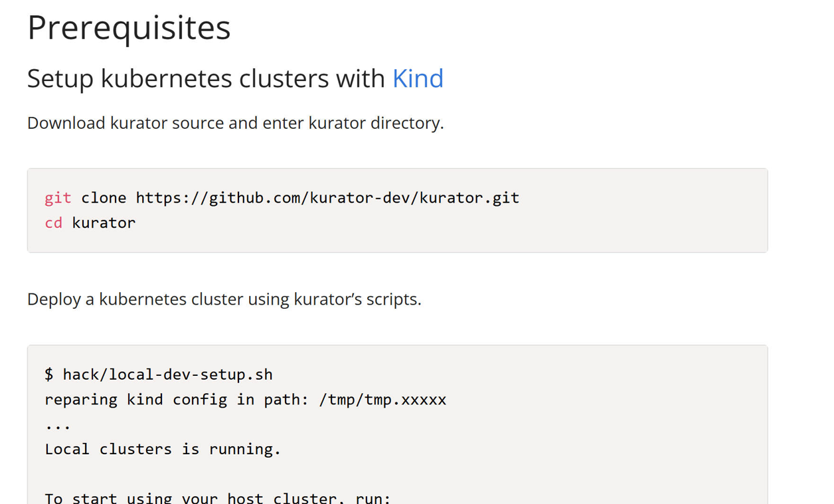Click the 'hack/local-dev-setup.sh' command line
The image size is (834, 504).
coord(159,375)
